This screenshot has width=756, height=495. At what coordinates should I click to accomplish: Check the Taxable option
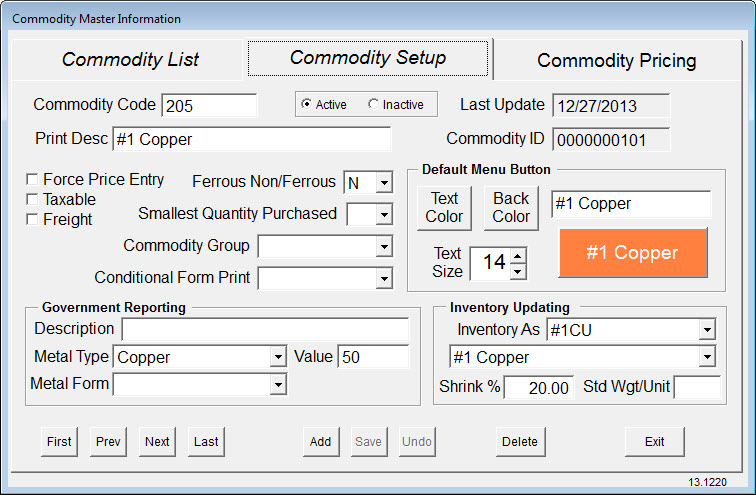(x=32, y=200)
